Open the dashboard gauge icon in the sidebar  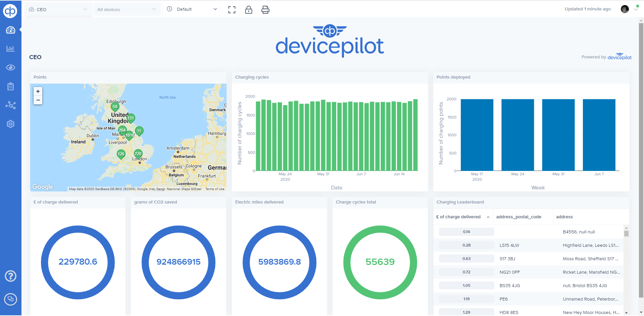click(x=10, y=30)
